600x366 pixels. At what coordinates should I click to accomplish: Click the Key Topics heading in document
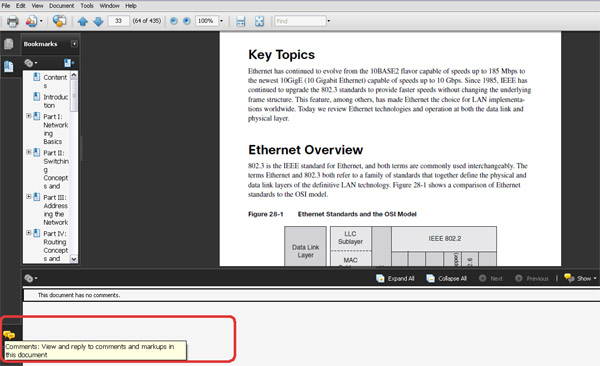282,55
